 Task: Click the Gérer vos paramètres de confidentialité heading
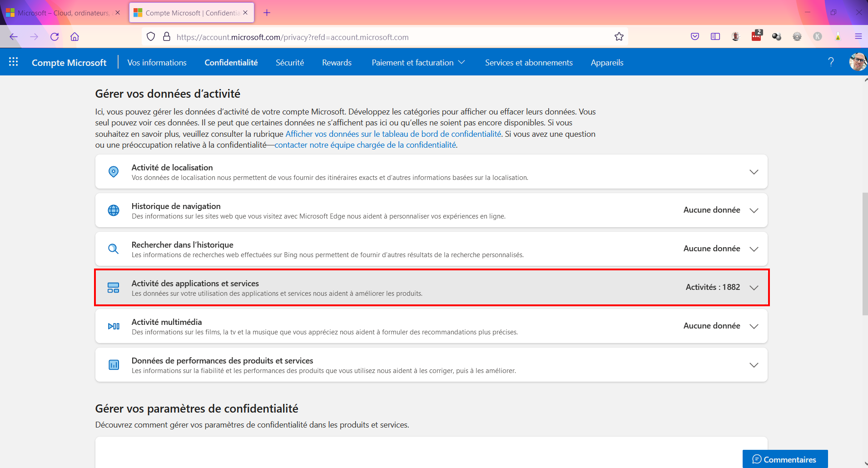(197, 408)
